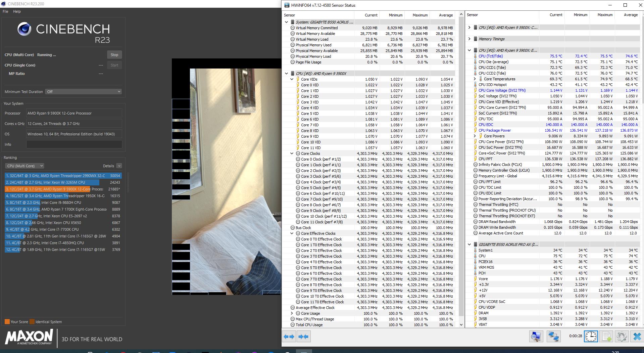This screenshot has height=353, width=644.
Task: Select the Intel Core i9-9880H ranking entry
Action: pyautogui.click(x=63, y=203)
